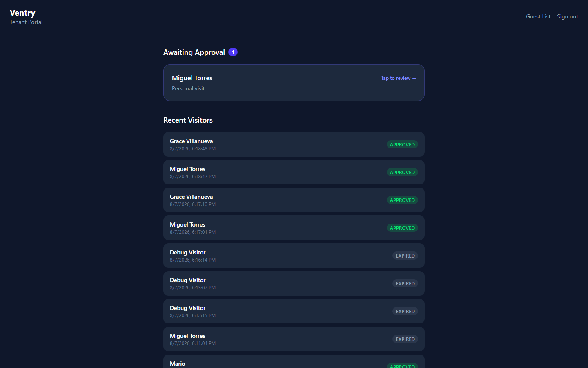Select Grace Villanueva visit at 6:17:10 PM

point(294,200)
